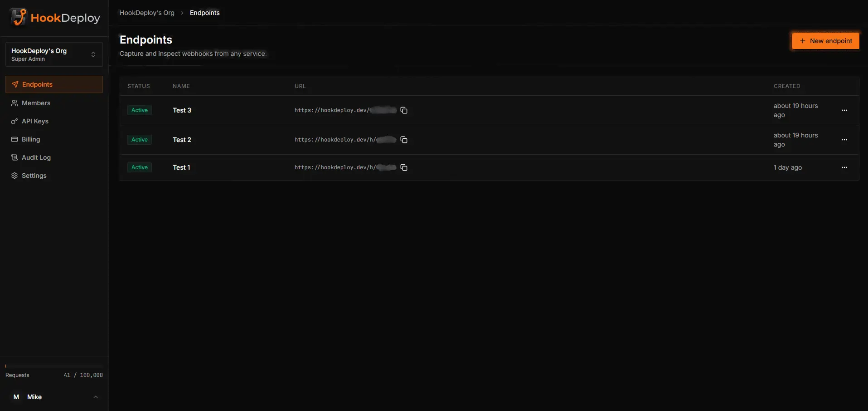Click the Active status badge for Test 3

pyautogui.click(x=140, y=110)
